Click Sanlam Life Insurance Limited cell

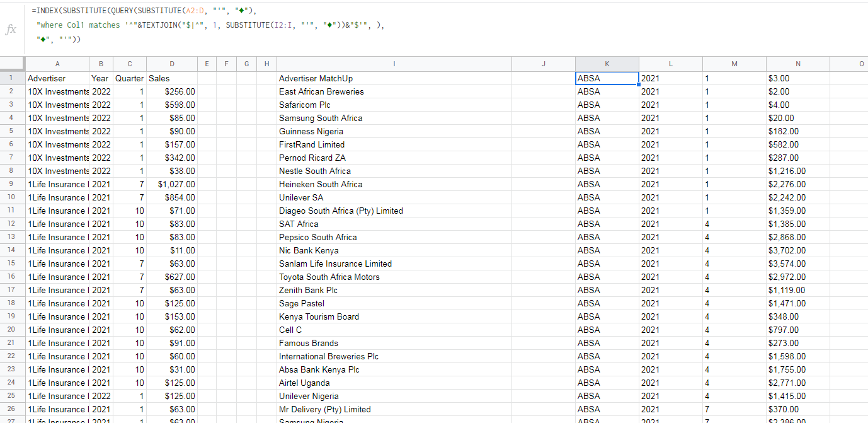pyautogui.click(x=394, y=264)
